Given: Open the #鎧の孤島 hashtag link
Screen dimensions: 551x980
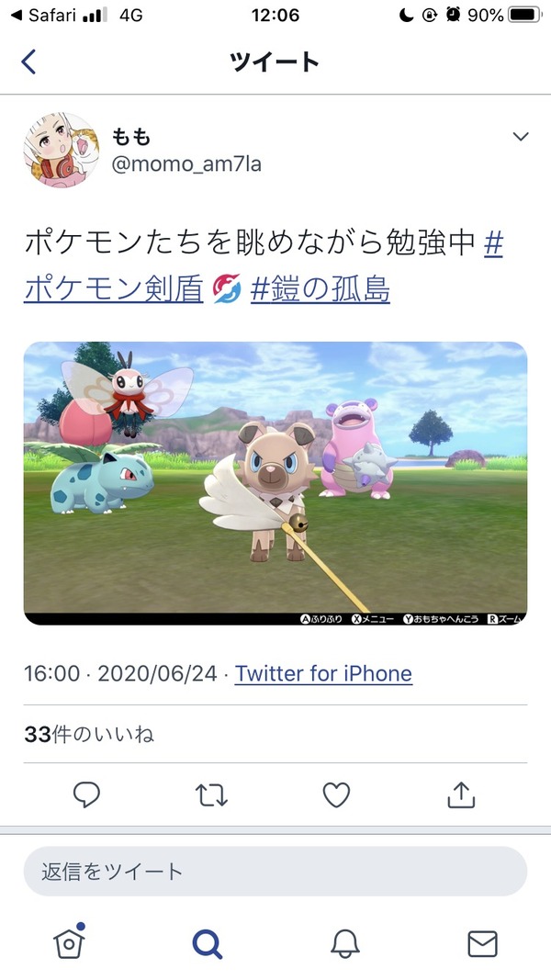Looking at the screenshot, I should click(320, 289).
